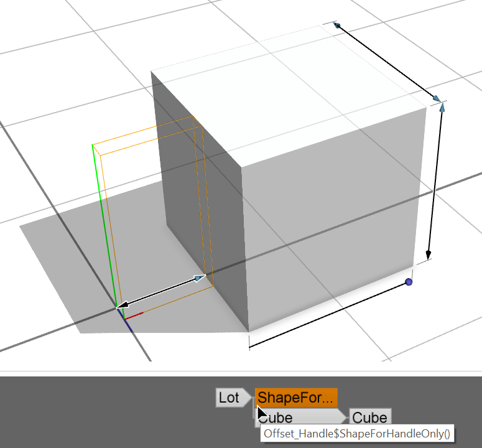The width and height of the screenshot is (482, 448).
Task: Click the far-left blue arrowhead of the top depth handle
Action: [x=337, y=26]
